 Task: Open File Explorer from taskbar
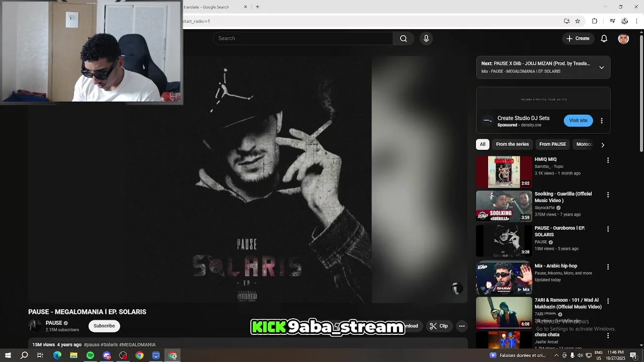[73, 355]
